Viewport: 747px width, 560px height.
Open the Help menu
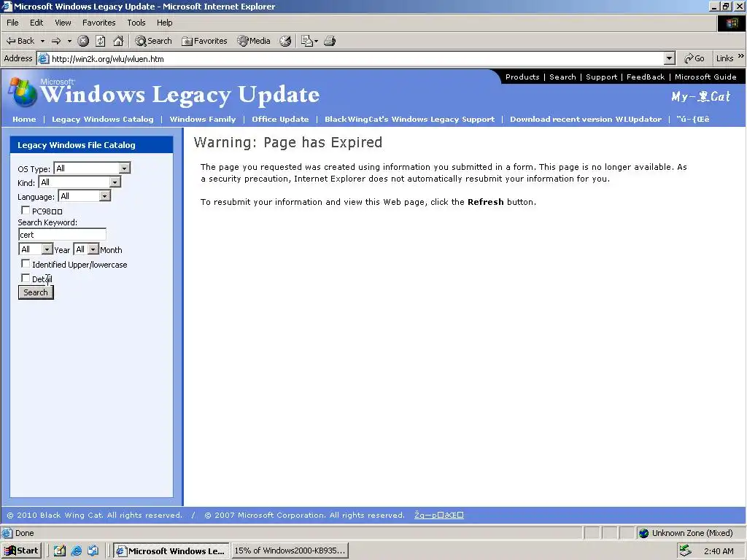point(165,23)
